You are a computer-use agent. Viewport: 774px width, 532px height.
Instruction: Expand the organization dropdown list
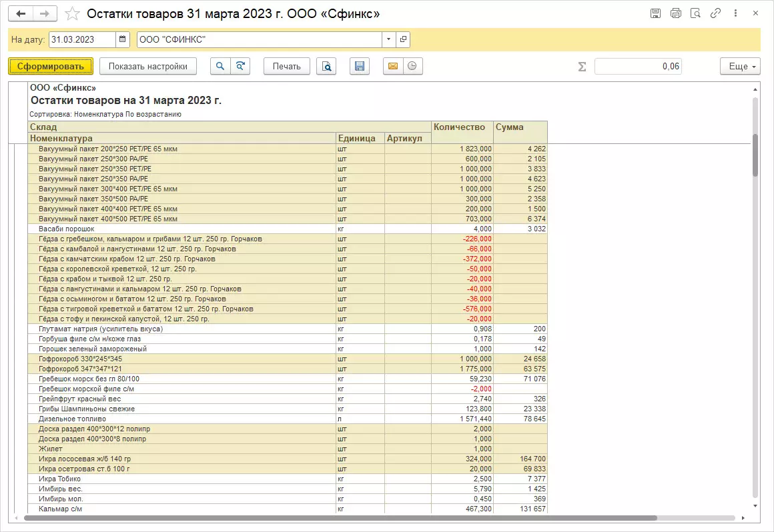click(x=389, y=39)
